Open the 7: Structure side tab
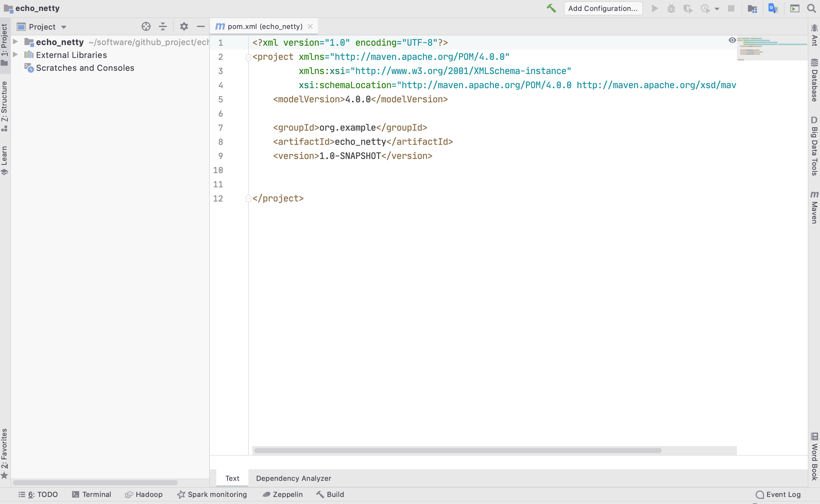Image resolution: width=820 pixels, height=504 pixels. pos(4,106)
